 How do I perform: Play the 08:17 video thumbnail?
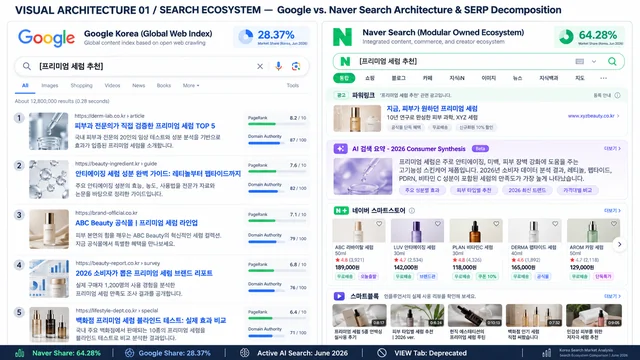tap(359, 316)
